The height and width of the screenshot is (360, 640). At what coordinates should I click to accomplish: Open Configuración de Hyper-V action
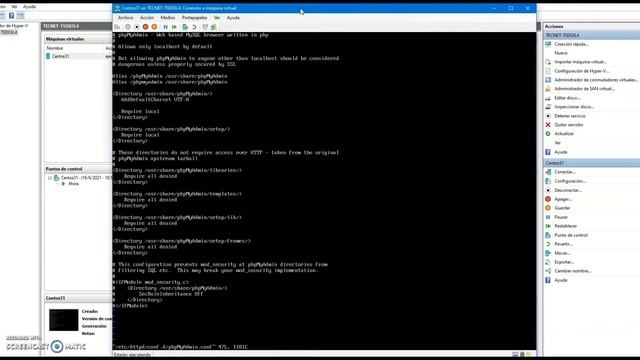click(x=581, y=71)
